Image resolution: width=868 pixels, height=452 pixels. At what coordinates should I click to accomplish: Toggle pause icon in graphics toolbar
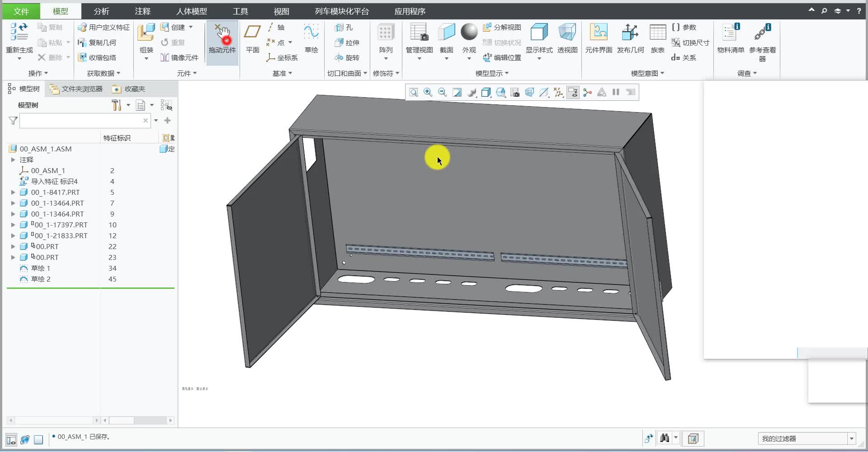tap(616, 92)
